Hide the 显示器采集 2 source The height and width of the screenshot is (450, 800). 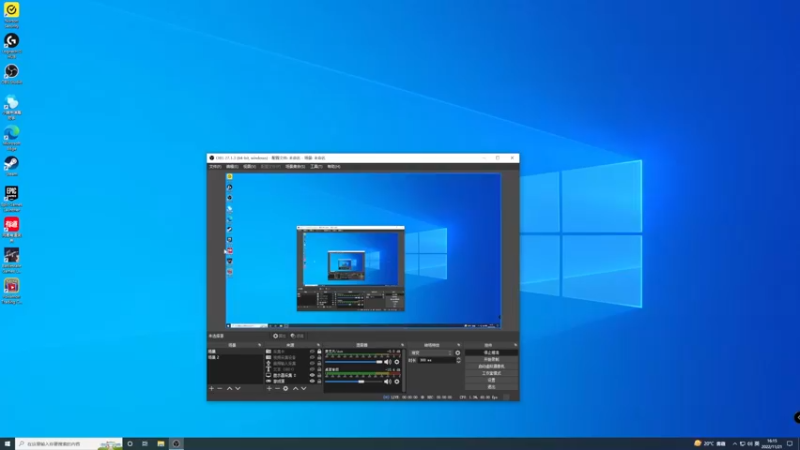coord(312,375)
